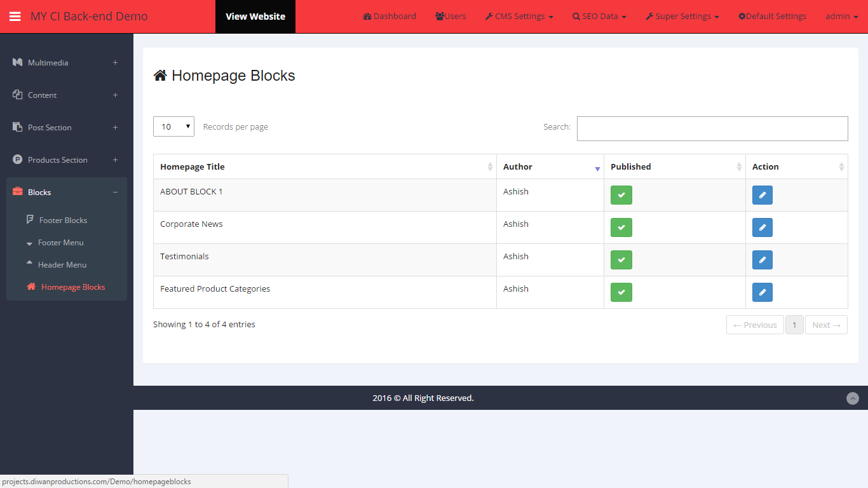
Task: Click the Default Settings gear icon
Action: click(x=743, y=16)
